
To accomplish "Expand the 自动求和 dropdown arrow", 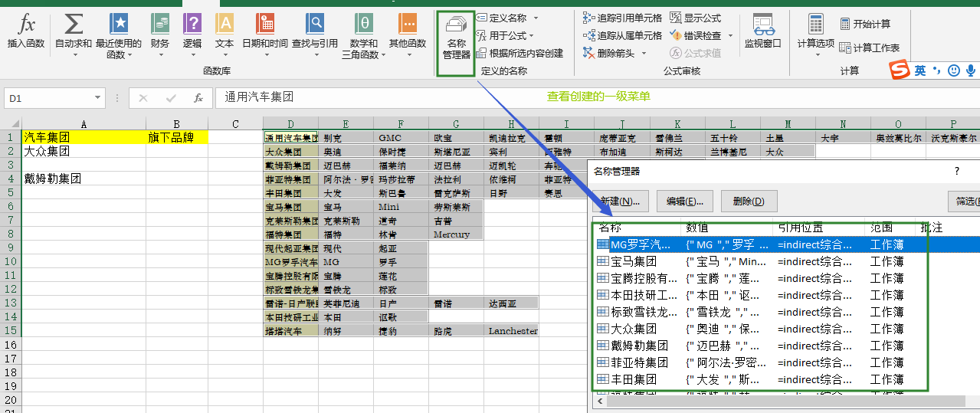I will 74,54.
